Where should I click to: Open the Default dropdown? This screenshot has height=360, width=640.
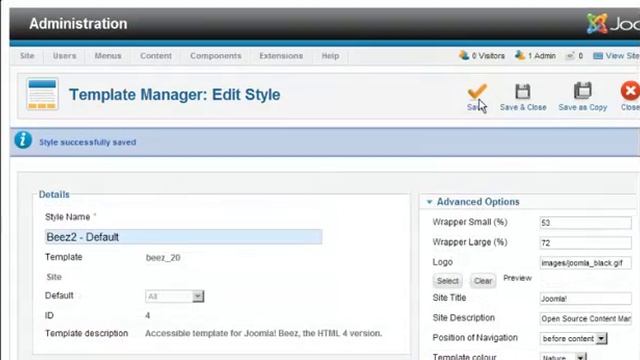(x=174, y=296)
